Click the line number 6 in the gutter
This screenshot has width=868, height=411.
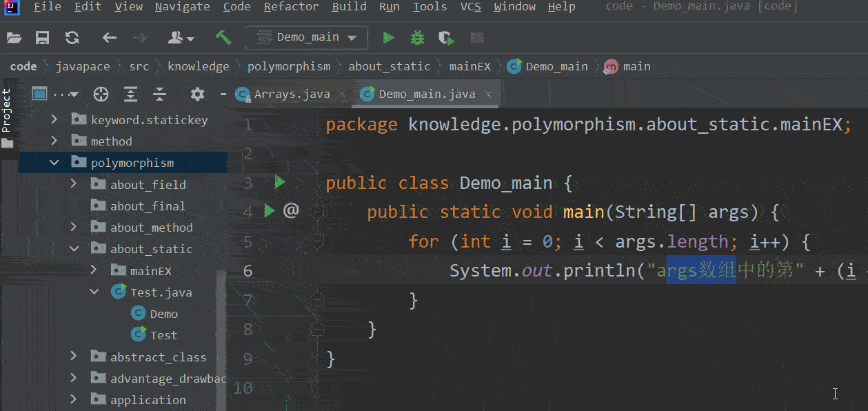[x=248, y=270]
